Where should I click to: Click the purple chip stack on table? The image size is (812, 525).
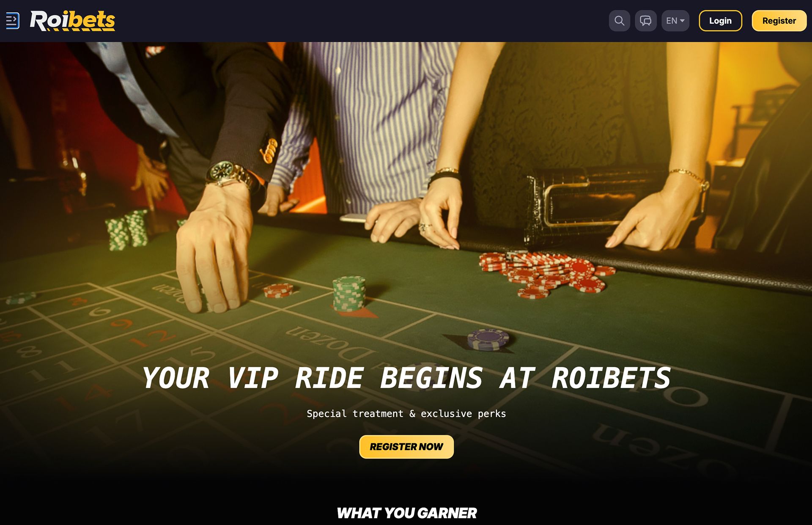(488, 340)
